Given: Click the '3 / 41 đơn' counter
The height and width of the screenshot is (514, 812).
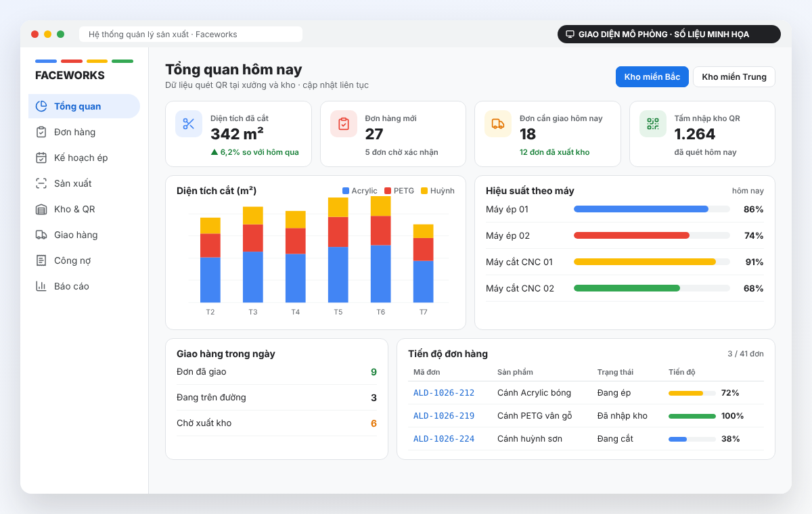Looking at the screenshot, I should click(x=746, y=354).
